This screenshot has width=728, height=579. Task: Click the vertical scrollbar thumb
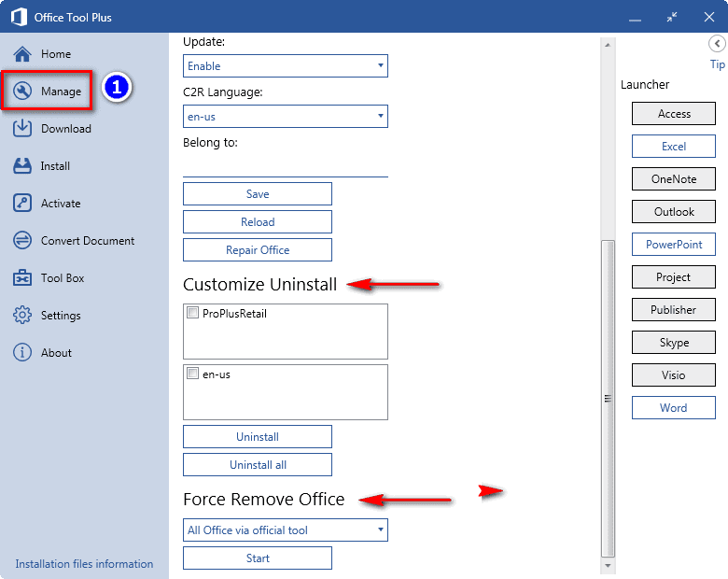608,398
